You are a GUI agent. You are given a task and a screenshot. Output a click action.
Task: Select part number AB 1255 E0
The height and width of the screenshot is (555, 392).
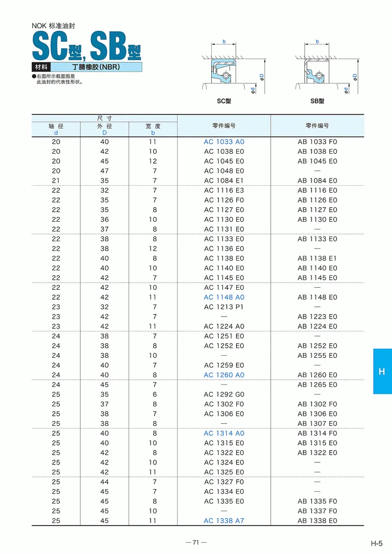(317, 356)
